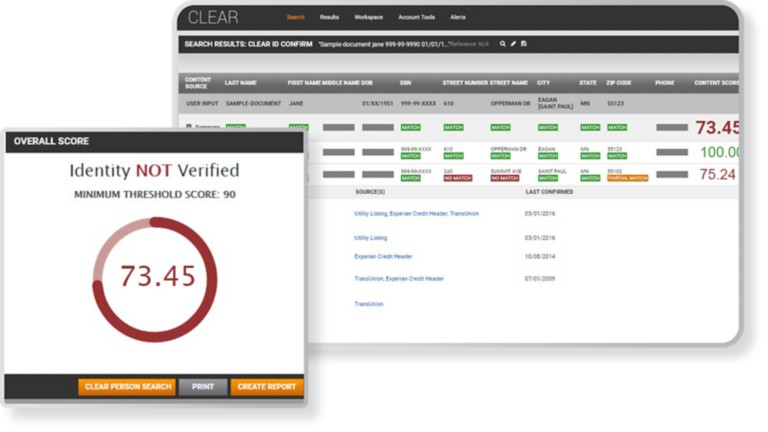Screen dimensions: 768x432
Task: Click 'OPPERMAN DR' in the user input row
Action: click(x=510, y=103)
